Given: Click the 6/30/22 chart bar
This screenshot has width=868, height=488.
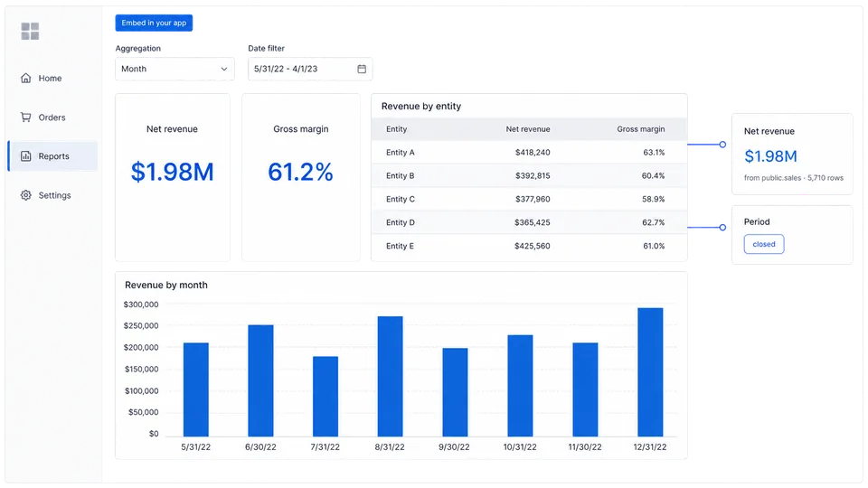Looking at the screenshot, I should pos(260,380).
